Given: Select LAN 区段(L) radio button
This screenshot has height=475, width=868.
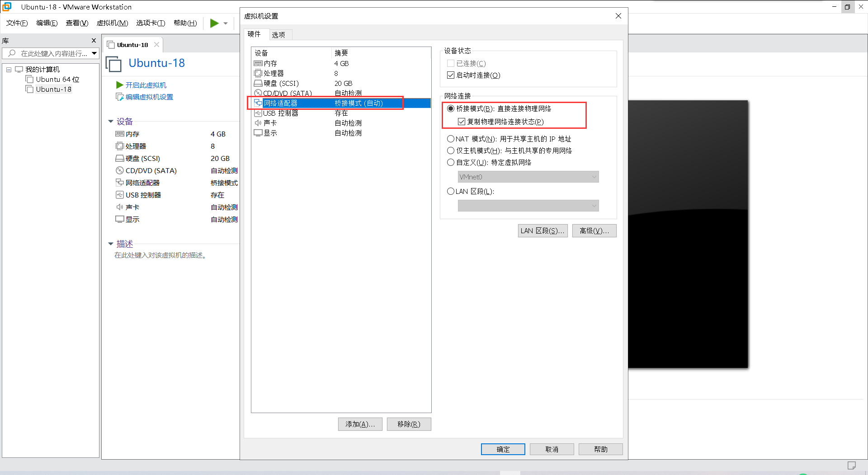Looking at the screenshot, I should (x=451, y=191).
